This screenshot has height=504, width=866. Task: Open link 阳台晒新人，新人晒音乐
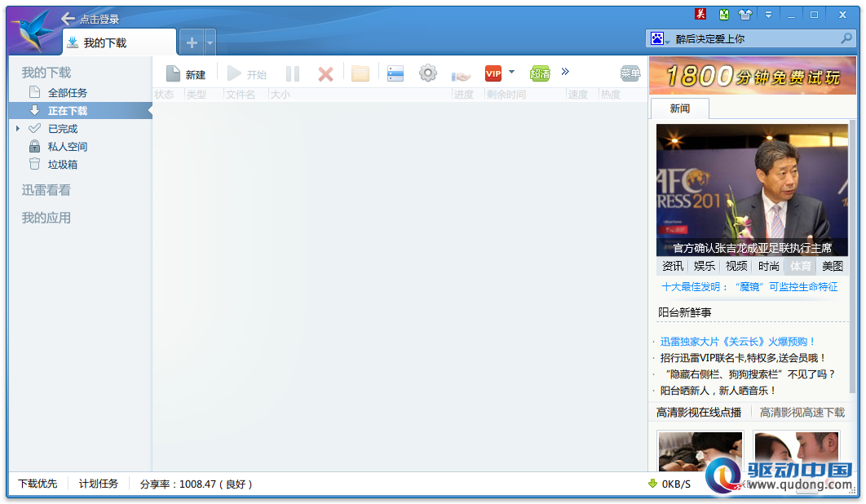(x=718, y=391)
